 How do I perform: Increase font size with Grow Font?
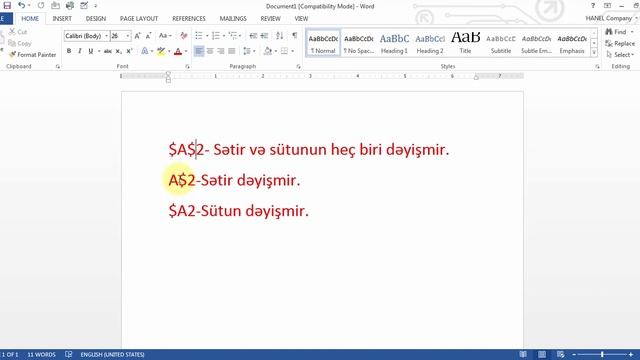[x=138, y=36]
